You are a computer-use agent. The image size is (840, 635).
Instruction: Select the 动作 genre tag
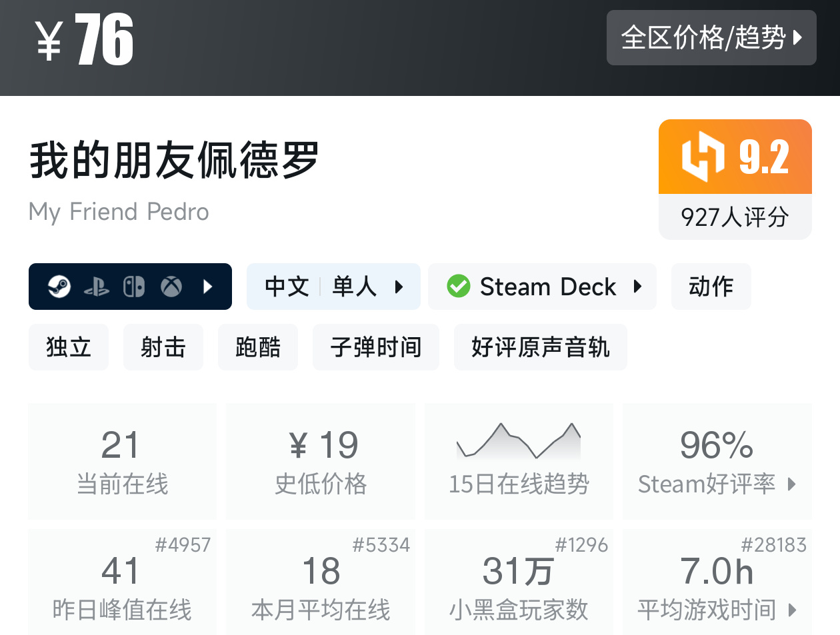711,287
